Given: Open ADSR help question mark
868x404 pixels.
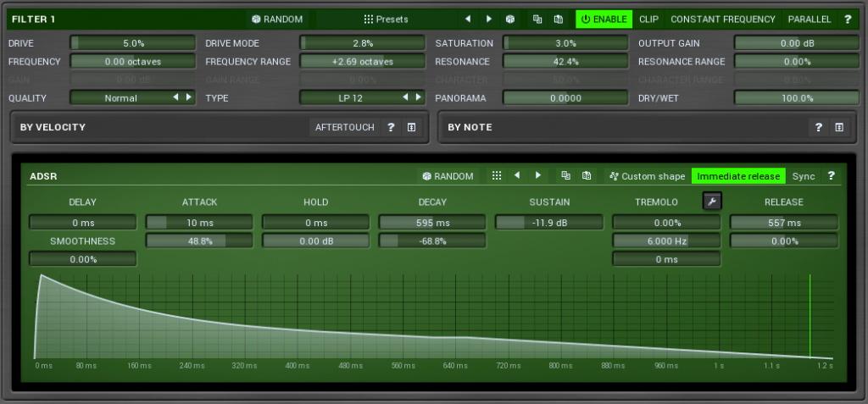Looking at the screenshot, I should click(x=831, y=176).
